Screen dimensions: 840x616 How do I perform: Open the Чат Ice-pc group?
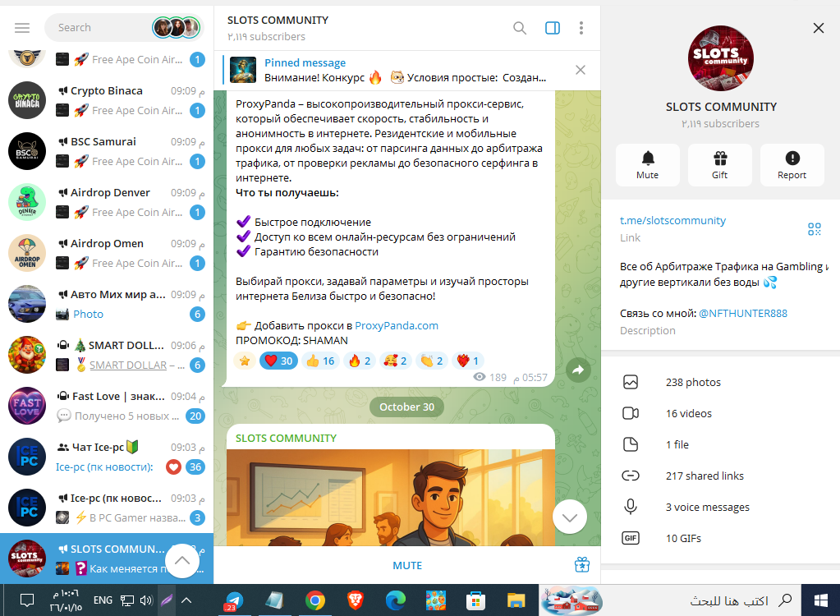(x=107, y=457)
